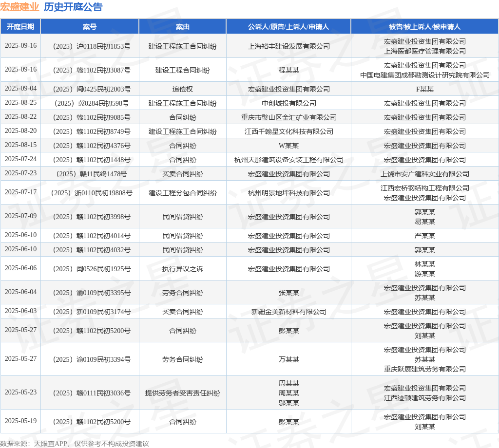
Task: Select the cause 提供劳务者受害责任纠纷
Action: [x=183, y=393]
